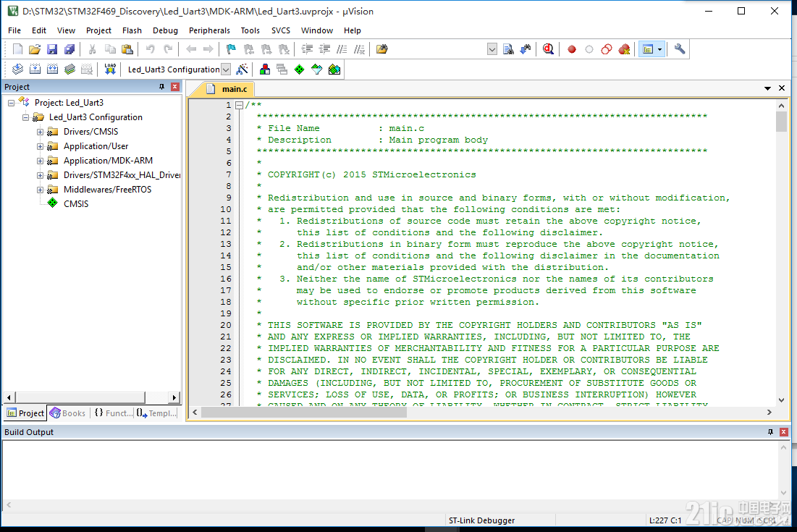Insert a breakpoint with the red dot icon
Viewport: 797px width, 532px height.
[x=572, y=49]
